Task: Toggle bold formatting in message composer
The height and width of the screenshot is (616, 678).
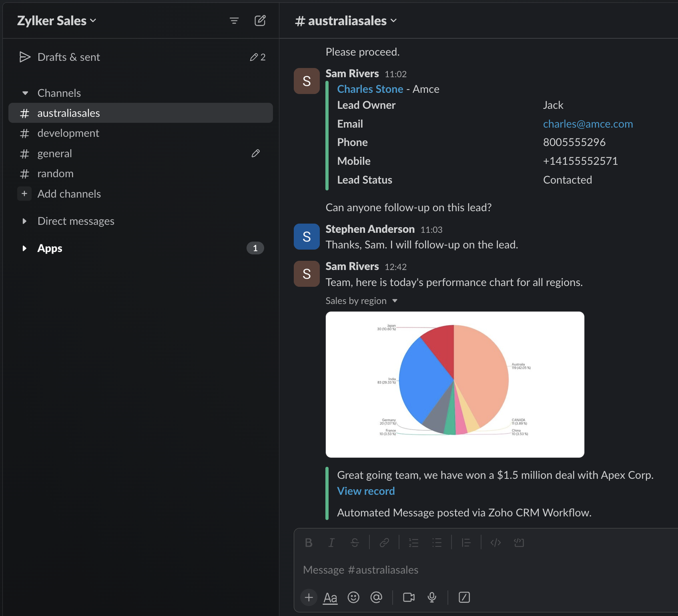Action: click(308, 542)
